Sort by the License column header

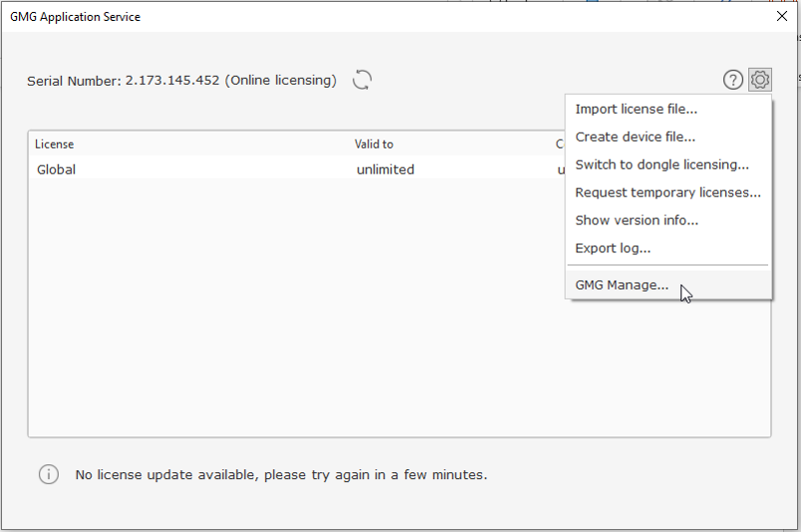point(55,144)
